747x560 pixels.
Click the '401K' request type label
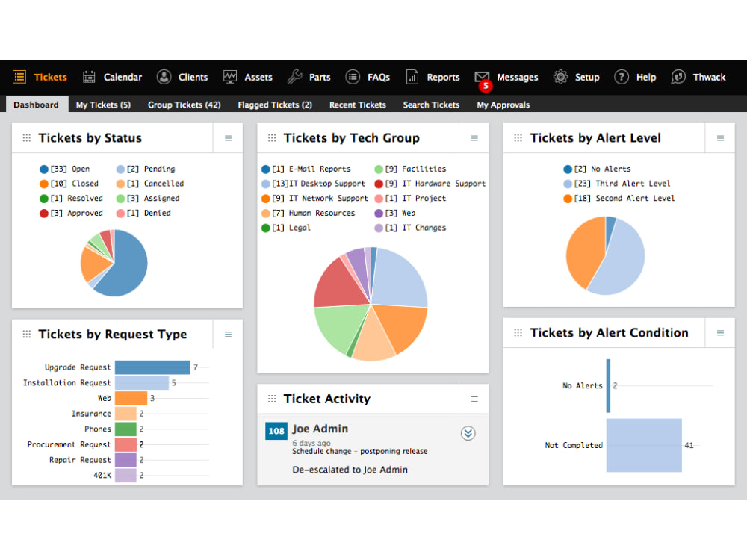[102, 475]
